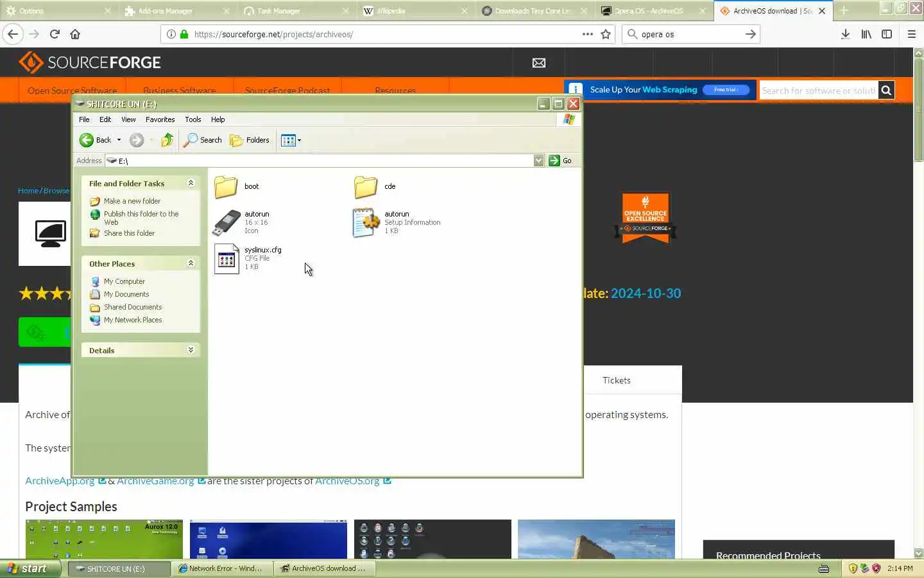Open the Help menu in Explorer

[218, 119]
